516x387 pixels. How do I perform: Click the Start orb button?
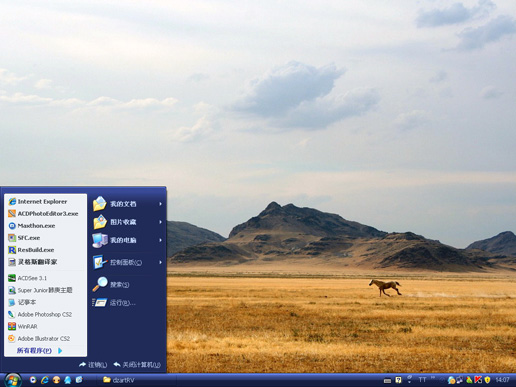13,380
